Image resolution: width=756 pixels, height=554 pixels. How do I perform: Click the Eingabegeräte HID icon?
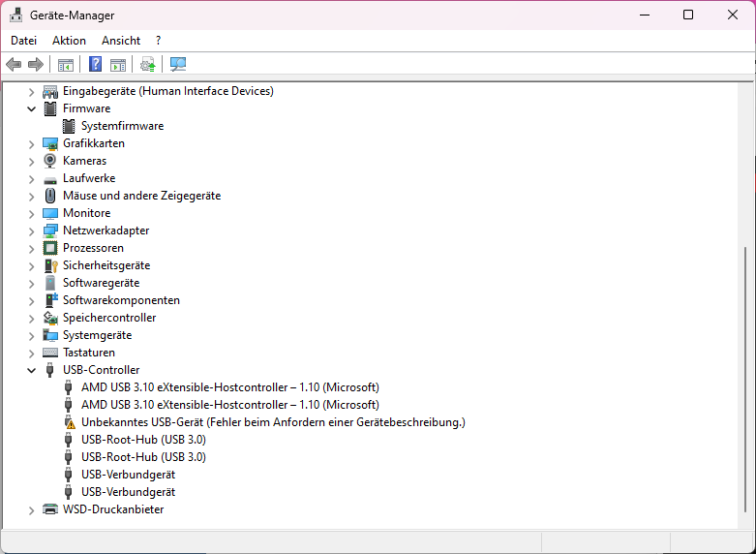coord(50,91)
